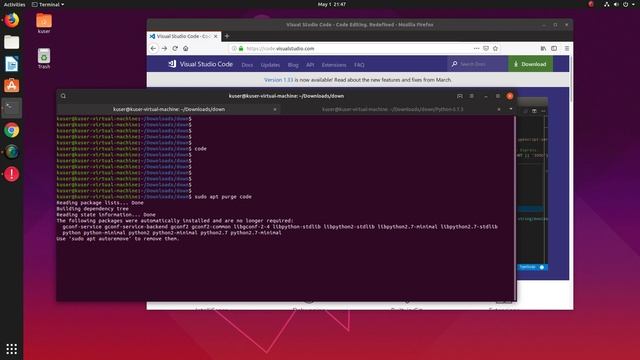Open the Trash icon on desktop
The image size is (640, 360).
44,58
